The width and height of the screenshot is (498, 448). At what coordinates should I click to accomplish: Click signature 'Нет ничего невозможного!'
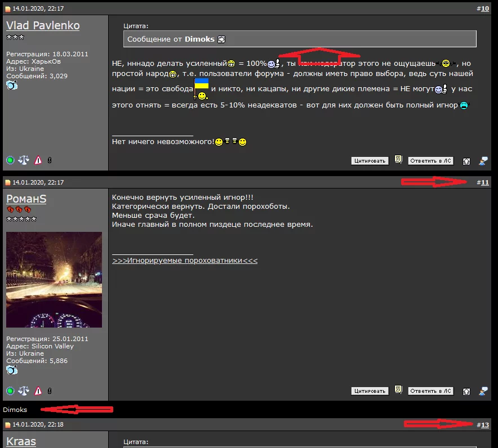point(163,141)
